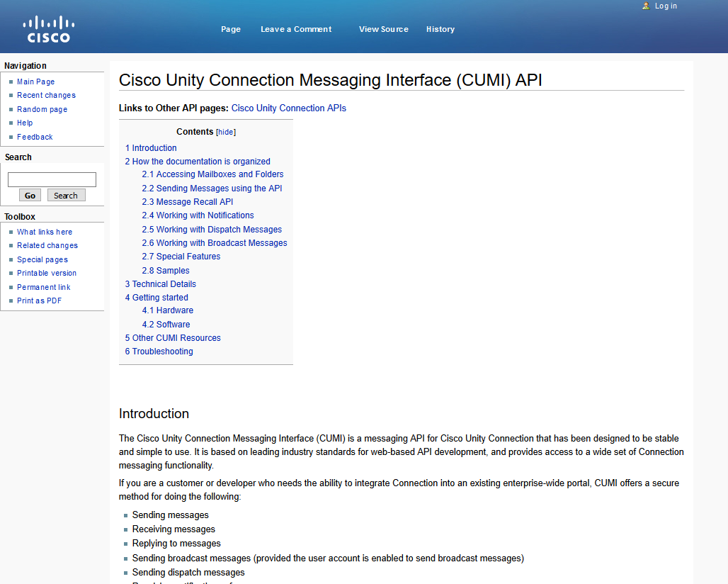Jump to 2.6 Working with Broadcast Messages
Image resolution: width=728 pixels, height=584 pixels.
pos(215,243)
